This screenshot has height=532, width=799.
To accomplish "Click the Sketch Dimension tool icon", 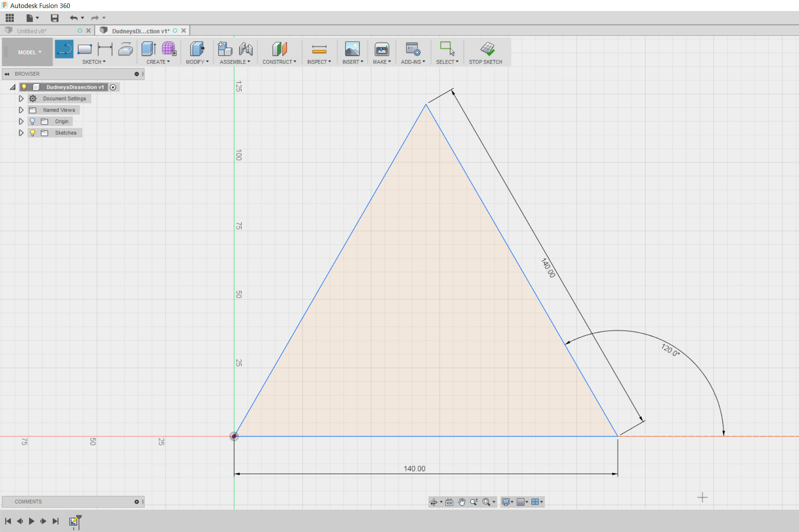I will tap(105, 49).
